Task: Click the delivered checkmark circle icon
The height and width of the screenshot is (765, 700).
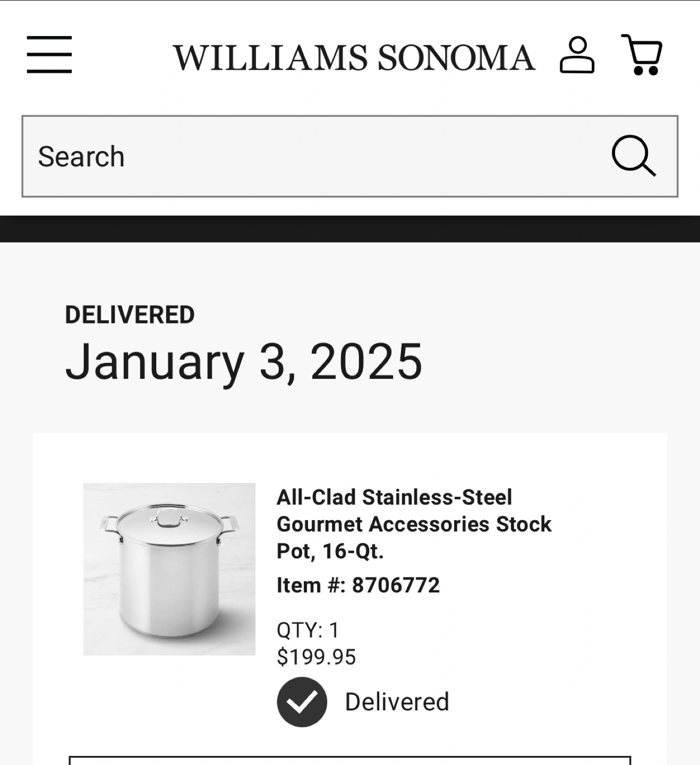Action: tap(302, 702)
